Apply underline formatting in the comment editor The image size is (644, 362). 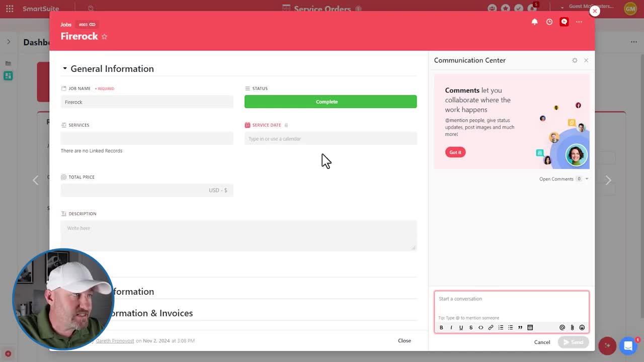[x=461, y=328]
